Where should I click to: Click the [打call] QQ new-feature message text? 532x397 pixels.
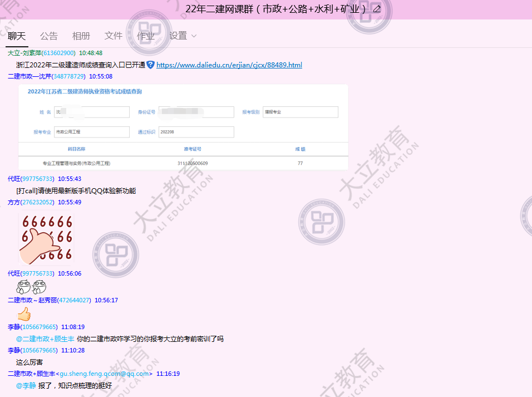(x=76, y=191)
